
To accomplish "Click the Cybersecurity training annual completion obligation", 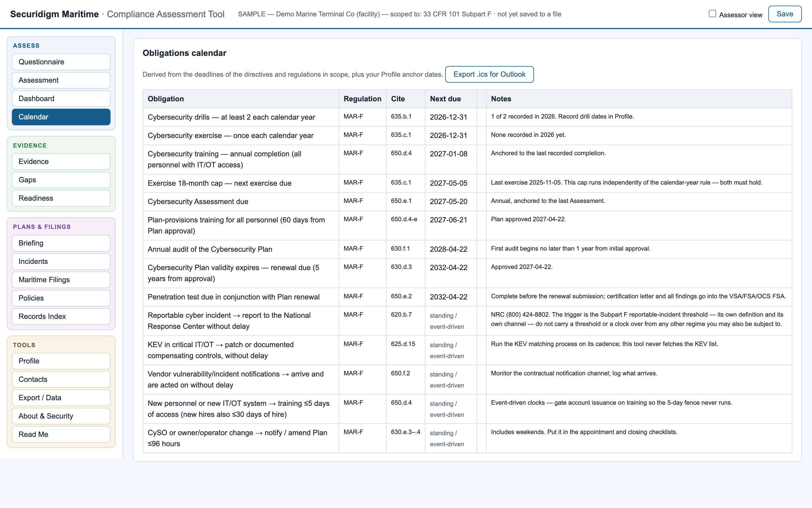I will click(x=224, y=159).
